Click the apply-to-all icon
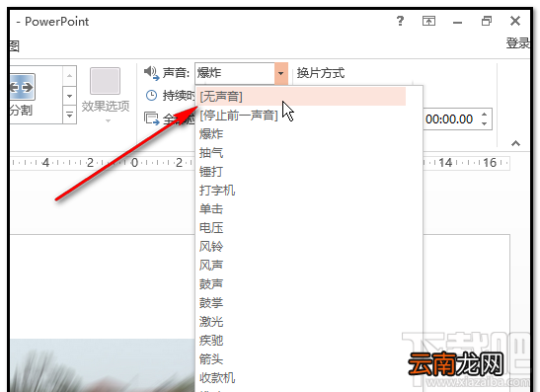The image size is (540, 392). (x=151, y=118)
